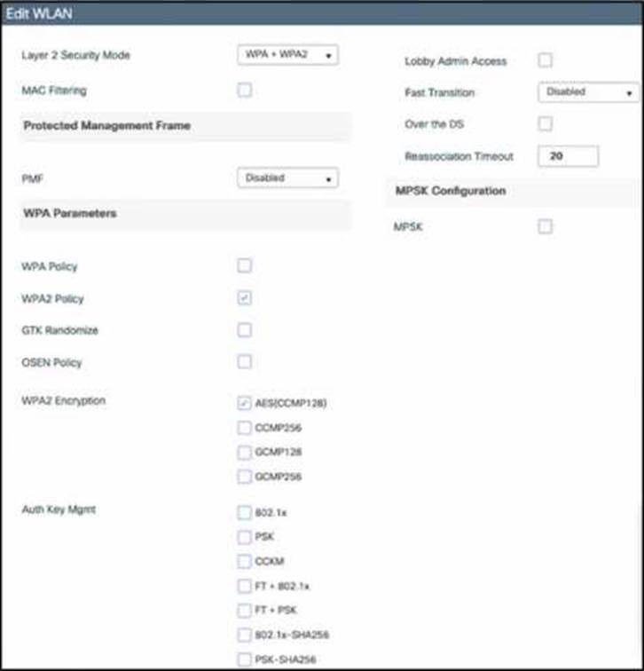
Task: Enable GTK Randomize checkbox
Action: (245, 330)
